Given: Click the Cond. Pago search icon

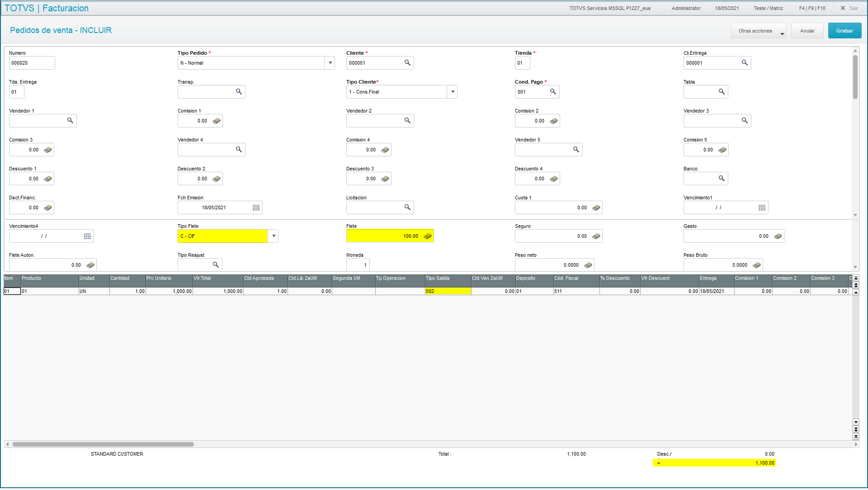Looking at the screenshot, I should click(553, 92).
